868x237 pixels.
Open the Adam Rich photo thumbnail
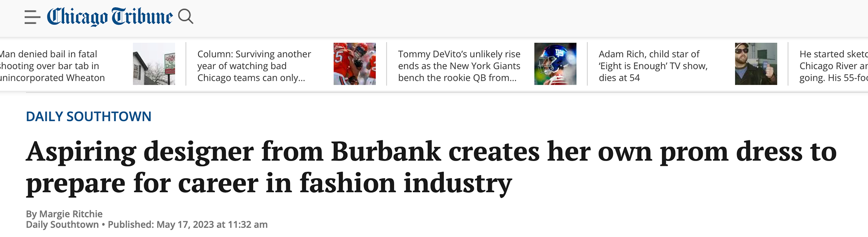(756, 64)
